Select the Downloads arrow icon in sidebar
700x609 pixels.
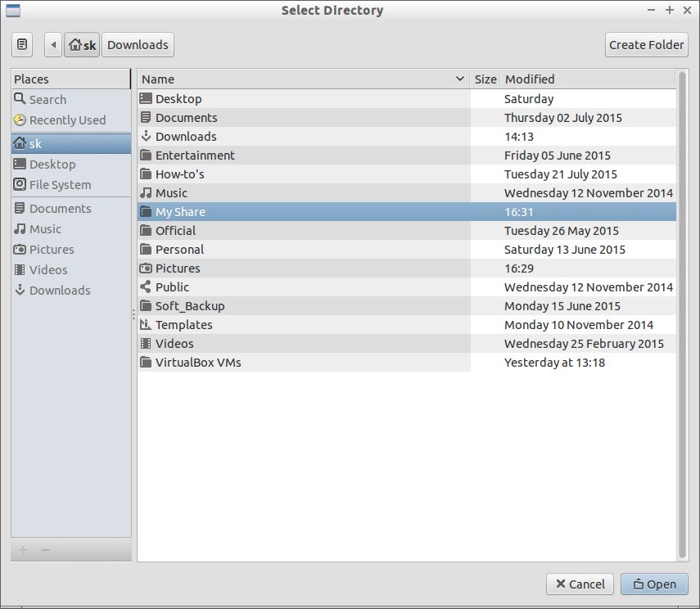tap(20, 290)
